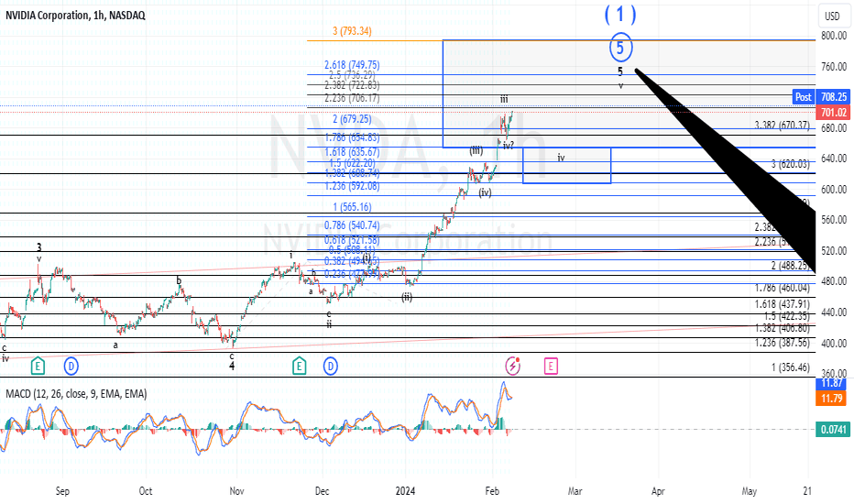Click the dividend D marker near Dec
Viewport: 854px width, 504px height.
pos(331,367)
